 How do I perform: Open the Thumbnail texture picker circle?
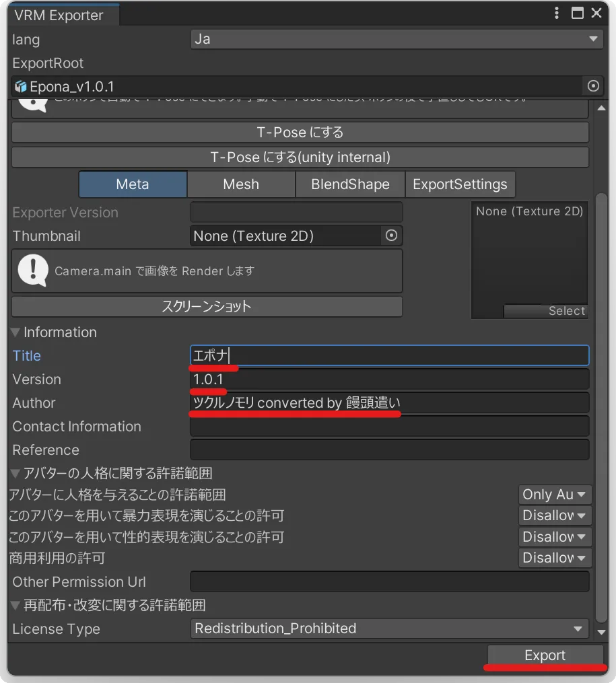391,236
